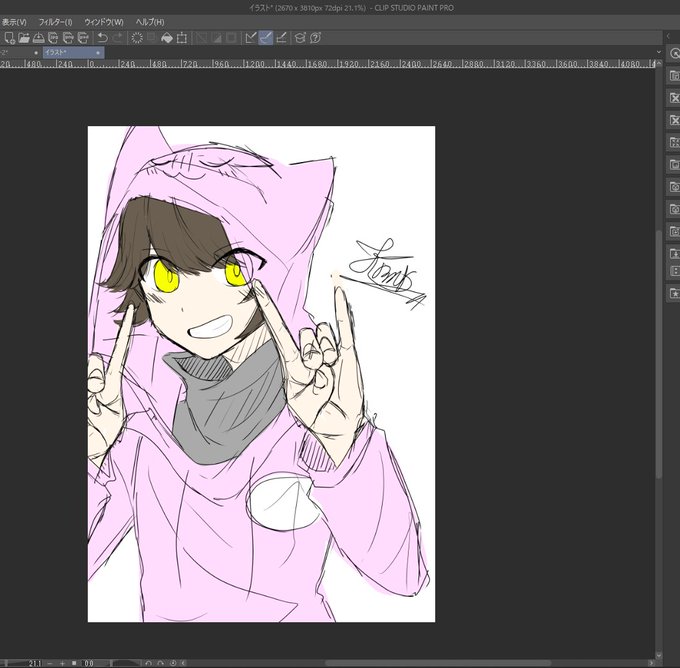Open Clip Studio tutorials graduation cap icon
Screen dimensions: 680x668
click(300, 38)
